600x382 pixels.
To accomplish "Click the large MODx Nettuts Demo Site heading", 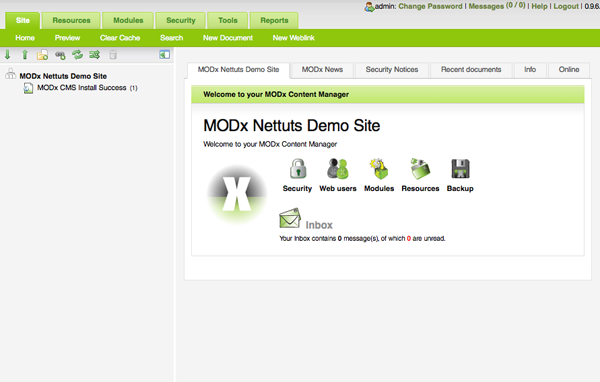I will click(x=292, y=126).
